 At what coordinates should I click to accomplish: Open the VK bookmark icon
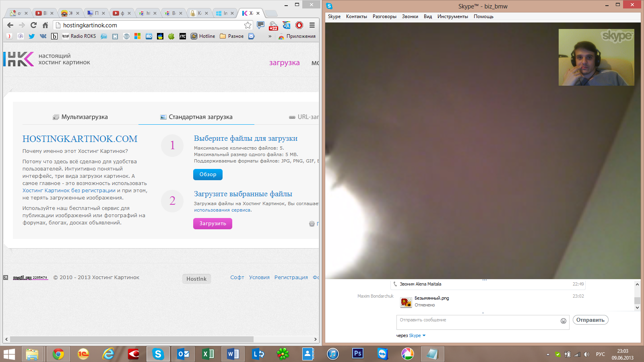(x=43, y=36)
